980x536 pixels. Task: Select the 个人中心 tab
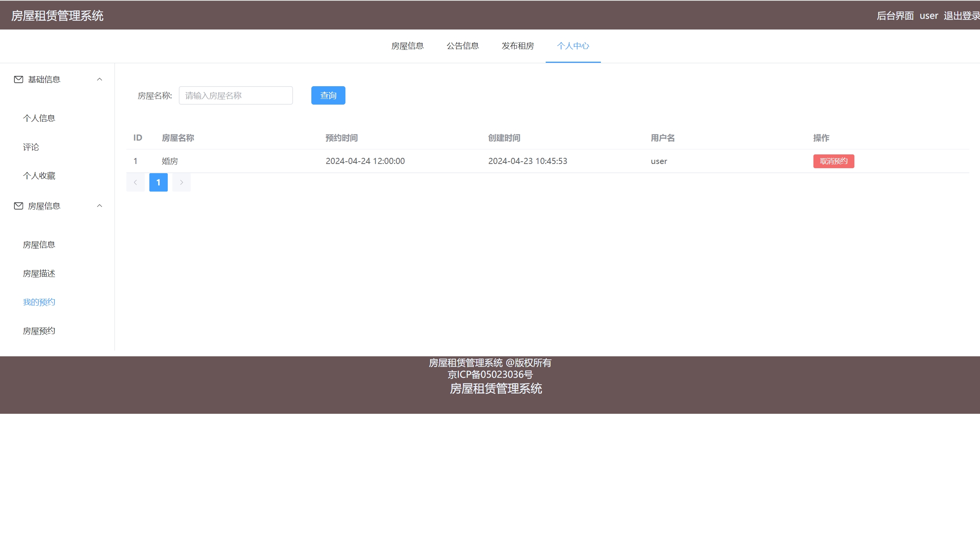click(x=573, y=46)
